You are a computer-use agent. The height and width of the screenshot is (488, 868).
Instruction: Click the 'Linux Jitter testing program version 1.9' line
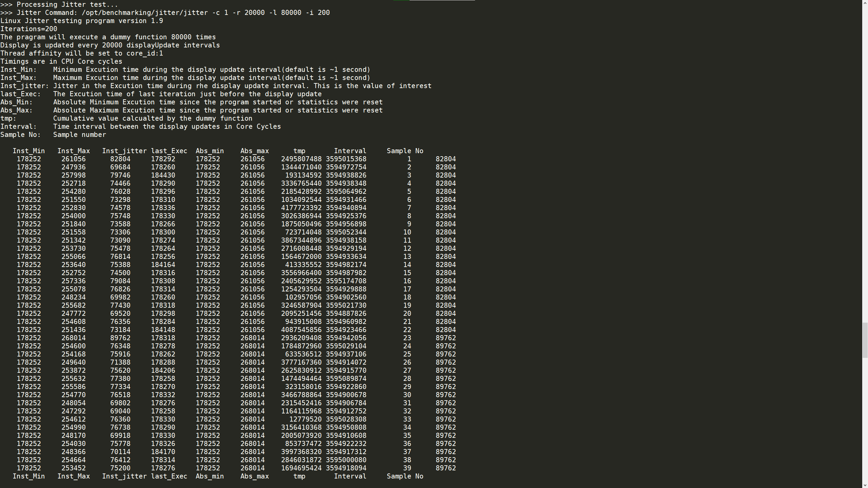coord(81,21)
